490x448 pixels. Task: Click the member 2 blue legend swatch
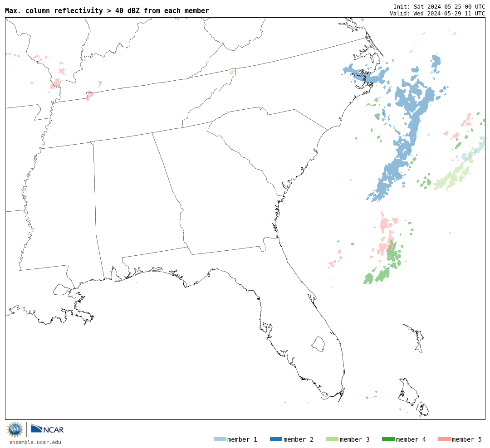276,439
